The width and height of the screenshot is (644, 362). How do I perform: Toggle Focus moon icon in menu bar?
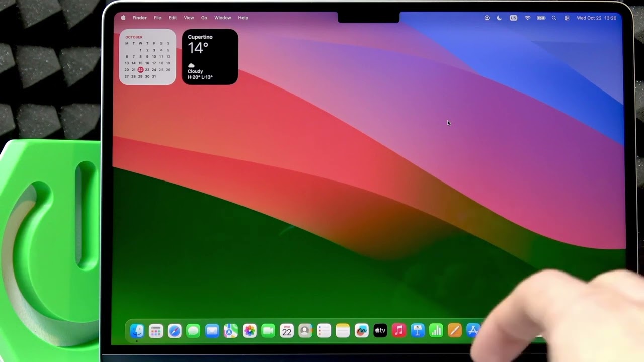499,18
